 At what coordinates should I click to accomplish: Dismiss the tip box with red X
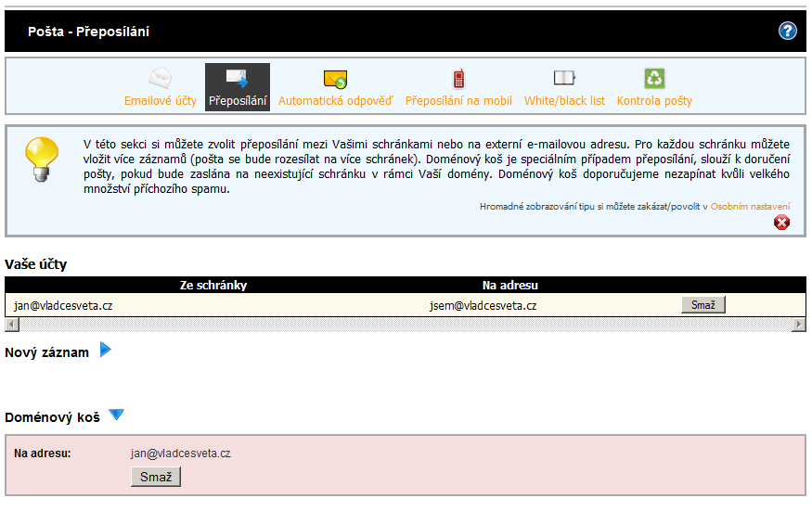tap(781, 223)
